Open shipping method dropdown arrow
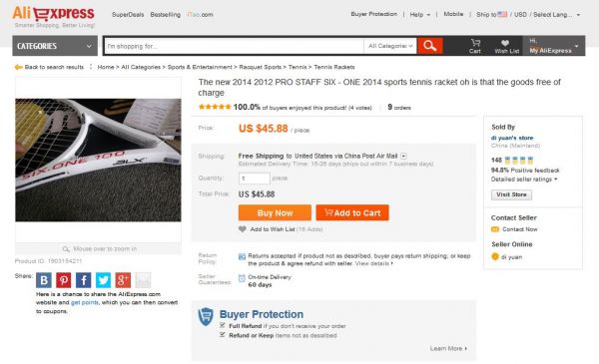The width and height of the screenshot is (599, 364). click(x=403, y=156)
